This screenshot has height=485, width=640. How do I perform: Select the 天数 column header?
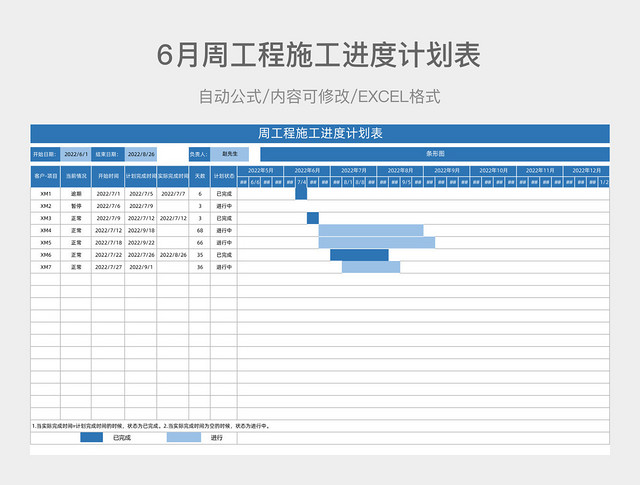pyautogui.click(x=200, y=176)
